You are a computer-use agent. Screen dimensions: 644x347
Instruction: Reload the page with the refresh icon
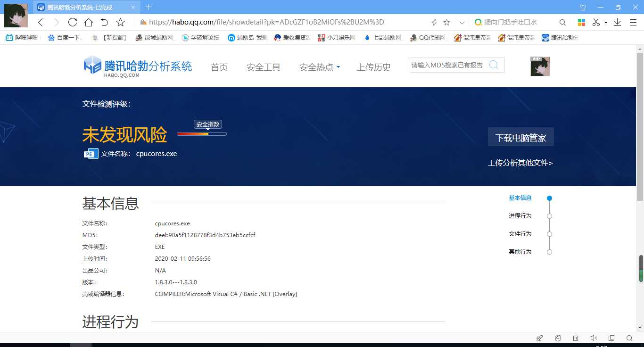click(x=72, y=22)
